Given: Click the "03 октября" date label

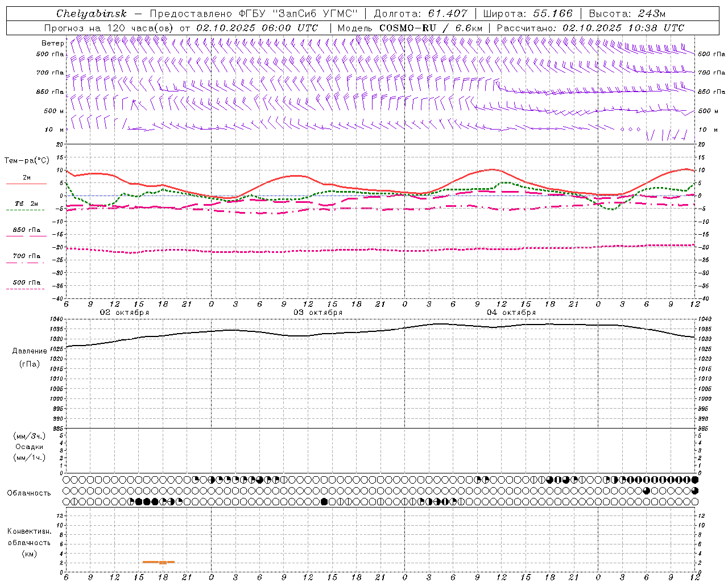Looking at the screenshot, I should pyautogui.click(x=318, y=313).
